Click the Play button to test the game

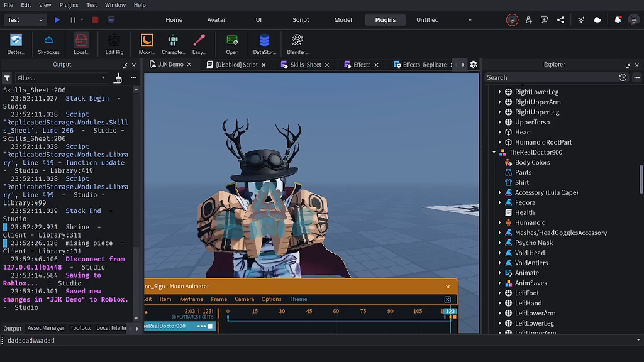tap(57, 19)
